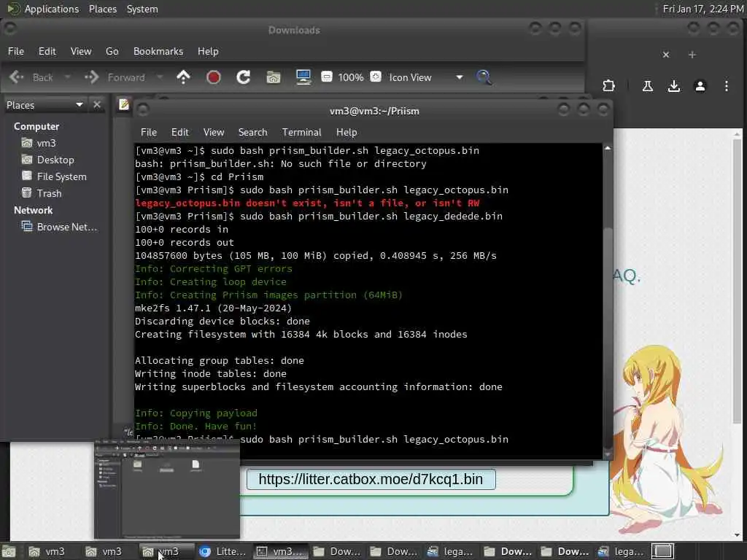Expand the Forward history dropdown arrow
The height and width of the screenshot is (560, 747).
point(160,77)
